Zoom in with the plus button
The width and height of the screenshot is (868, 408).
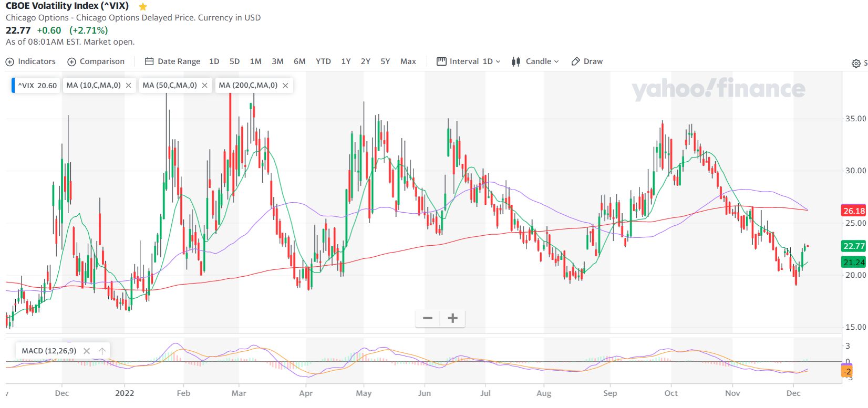click(452, 318)
